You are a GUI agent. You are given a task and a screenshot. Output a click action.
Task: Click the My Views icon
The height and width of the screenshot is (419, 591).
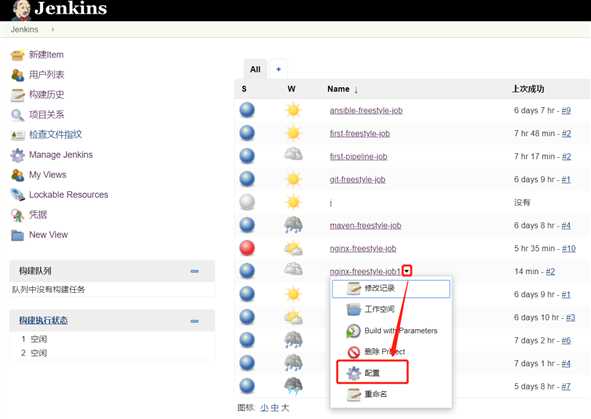(17, 175)
